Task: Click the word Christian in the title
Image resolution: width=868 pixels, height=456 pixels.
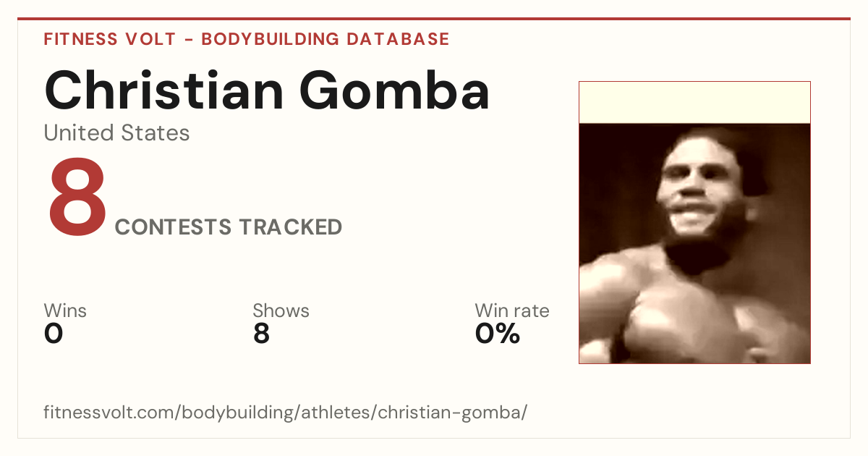Action: 164,91
